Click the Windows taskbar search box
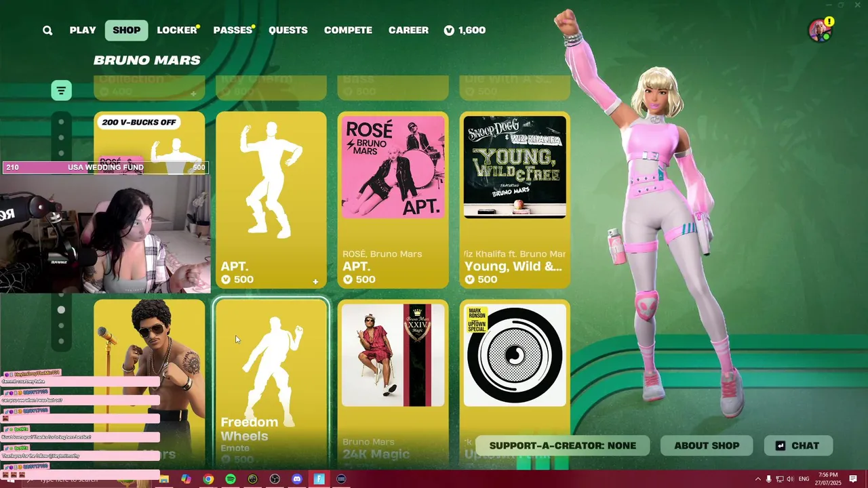This screenshot has width=868, height=488. coord(88,480)
